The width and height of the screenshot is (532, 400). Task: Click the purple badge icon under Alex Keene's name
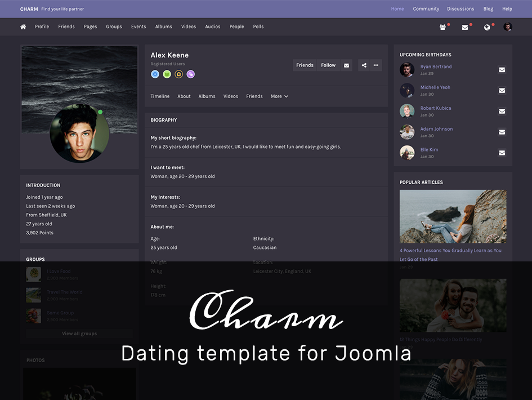(190, 74)
